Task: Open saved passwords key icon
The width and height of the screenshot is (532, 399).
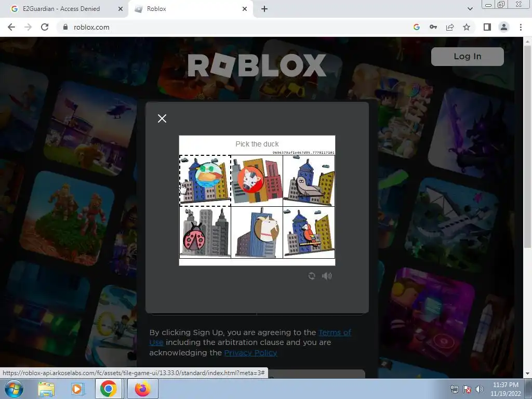Action: pyautogui.click(x=433, y=27)
